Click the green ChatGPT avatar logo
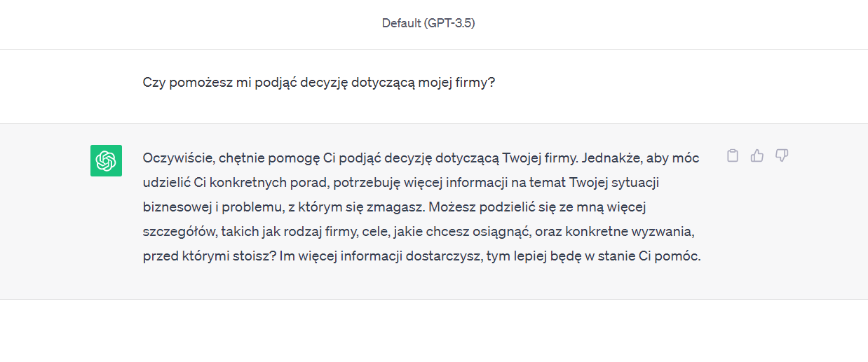This screenshot has height=362, width=868. click(106, 160)
